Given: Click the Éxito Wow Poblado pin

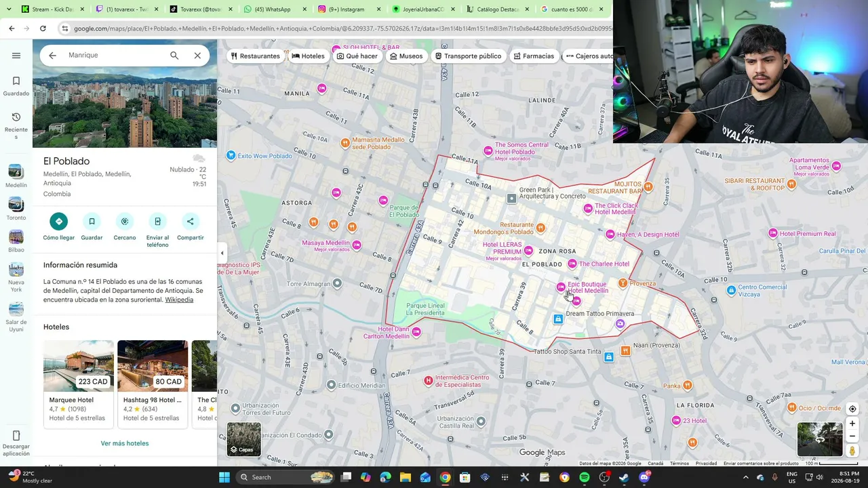Looking at the screenshot, I should coord(231,156).
